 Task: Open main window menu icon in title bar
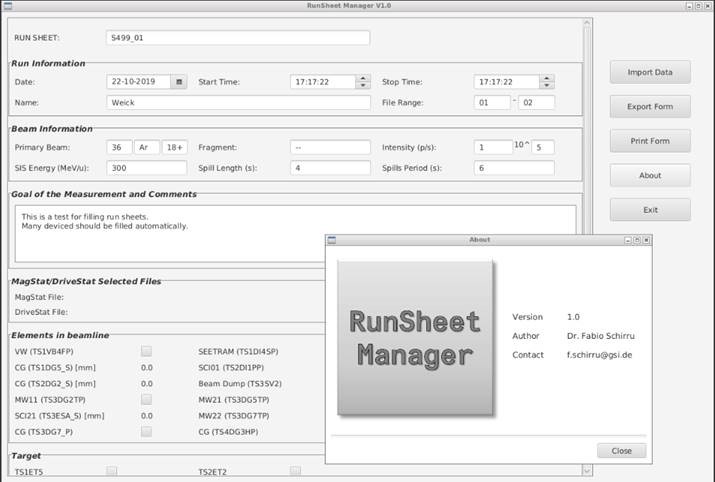6,6
